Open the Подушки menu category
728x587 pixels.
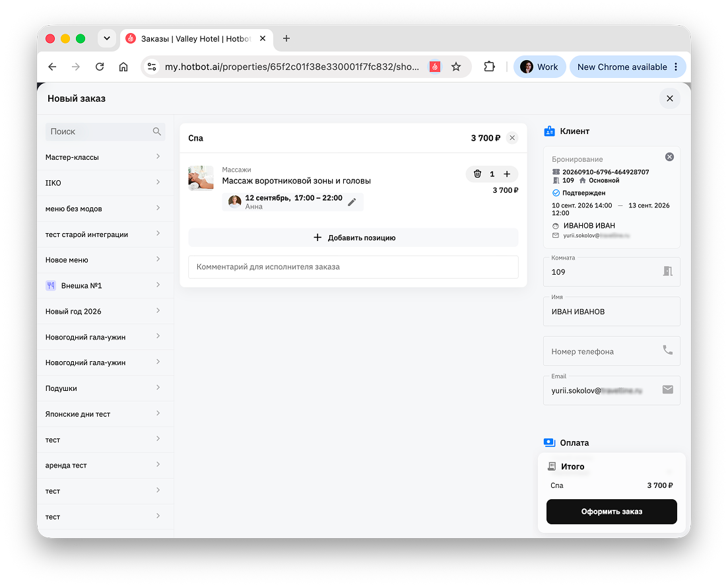106,388
